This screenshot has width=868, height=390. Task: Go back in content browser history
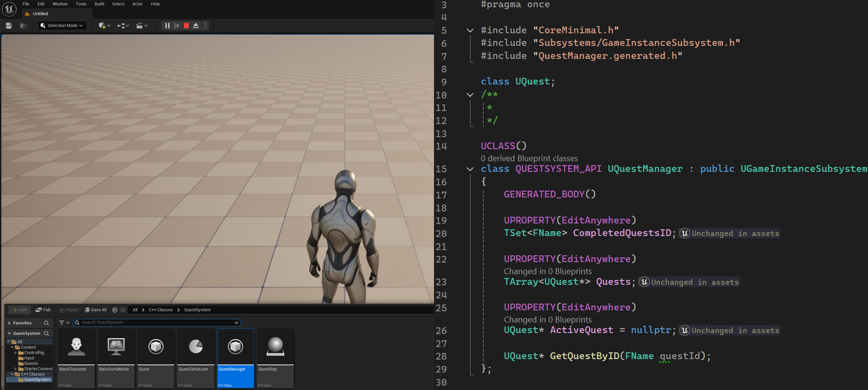[115, 310]
